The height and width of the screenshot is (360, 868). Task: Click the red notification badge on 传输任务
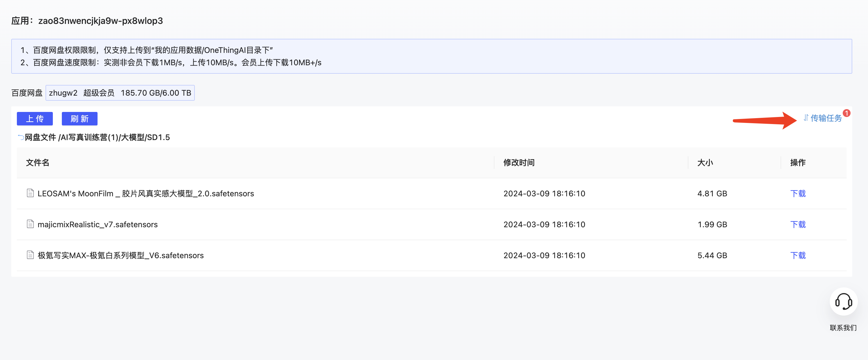(846, 113)
